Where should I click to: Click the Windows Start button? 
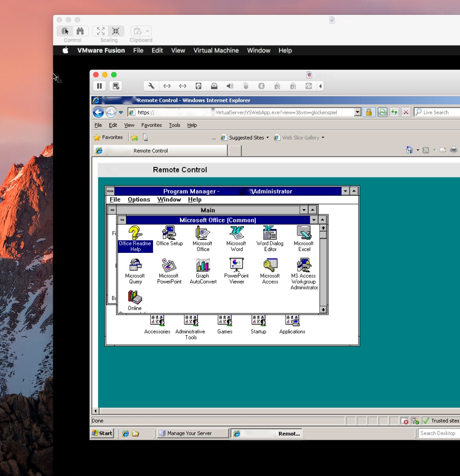102,433
